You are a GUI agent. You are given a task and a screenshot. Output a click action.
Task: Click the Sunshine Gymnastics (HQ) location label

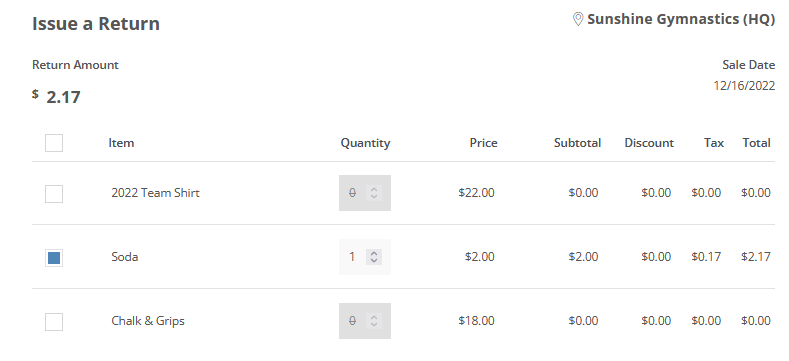click(681, 19)
